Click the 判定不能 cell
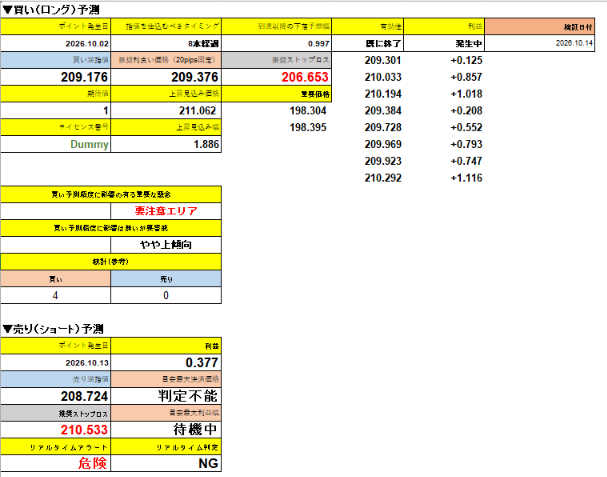Viewport: 607px width, 477px height. tap(166, 396)
